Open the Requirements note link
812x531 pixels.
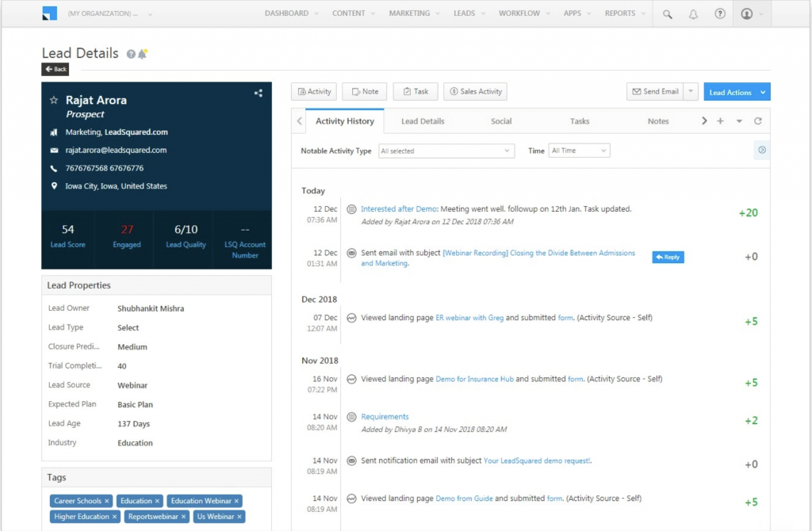pyautogui.click(x=385, y=417)
